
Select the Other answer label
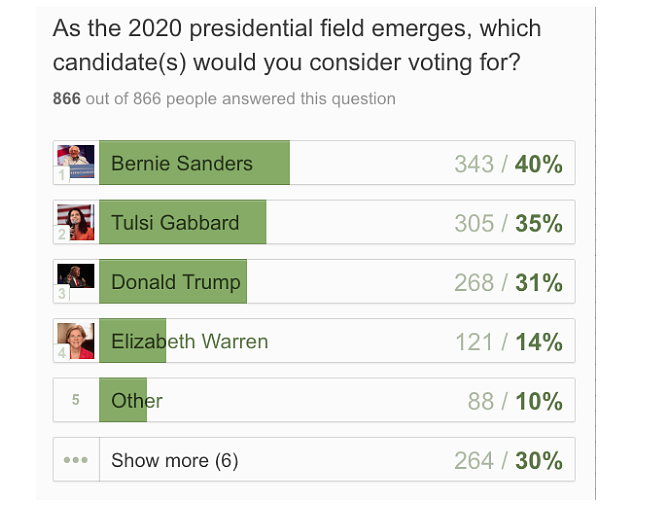(137, 401)
